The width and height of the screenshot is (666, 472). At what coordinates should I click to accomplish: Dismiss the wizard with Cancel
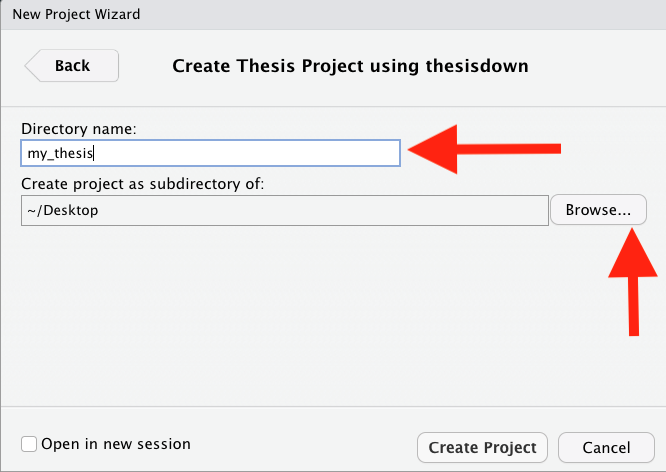[606, 447]
